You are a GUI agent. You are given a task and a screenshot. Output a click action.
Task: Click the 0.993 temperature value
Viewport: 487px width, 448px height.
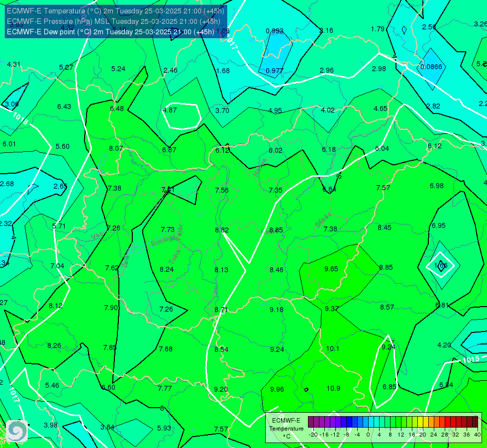275,31
